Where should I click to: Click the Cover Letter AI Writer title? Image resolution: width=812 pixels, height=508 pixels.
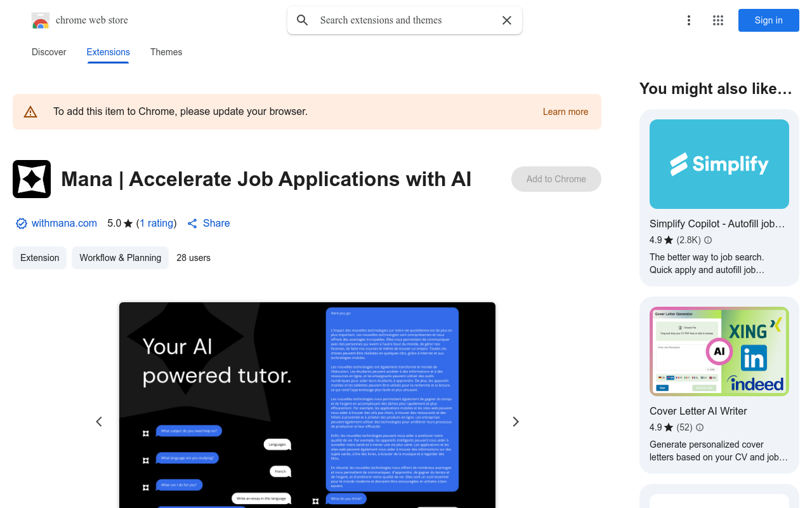(698, 411)
